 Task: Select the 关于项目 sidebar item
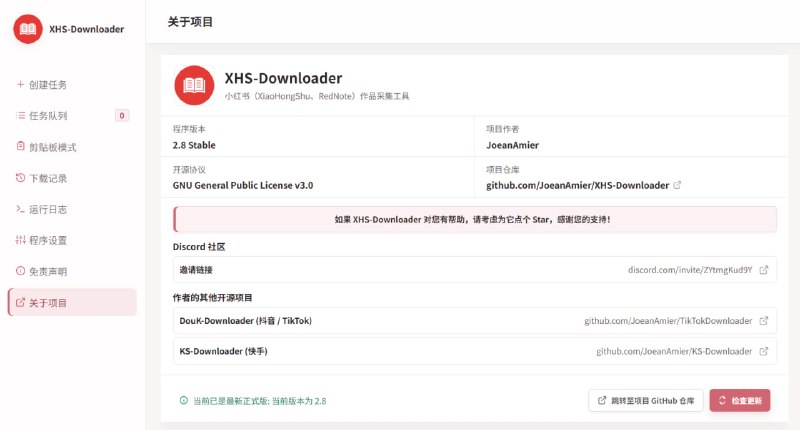tap(72, 302)
